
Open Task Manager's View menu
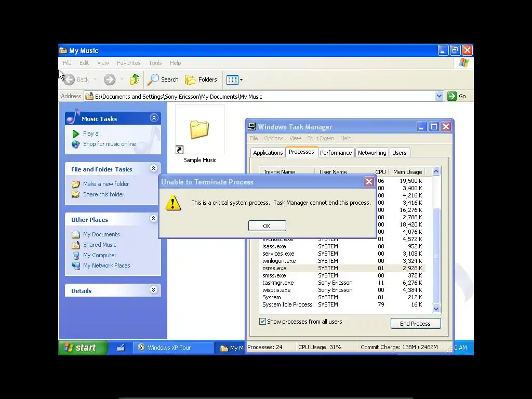(295, 138)
